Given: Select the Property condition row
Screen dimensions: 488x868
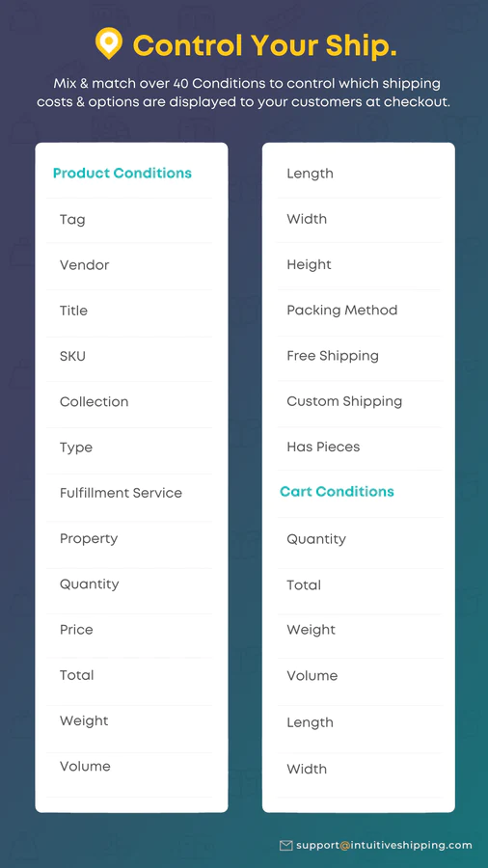Looking at the screenshot, I should pos(129,538).
